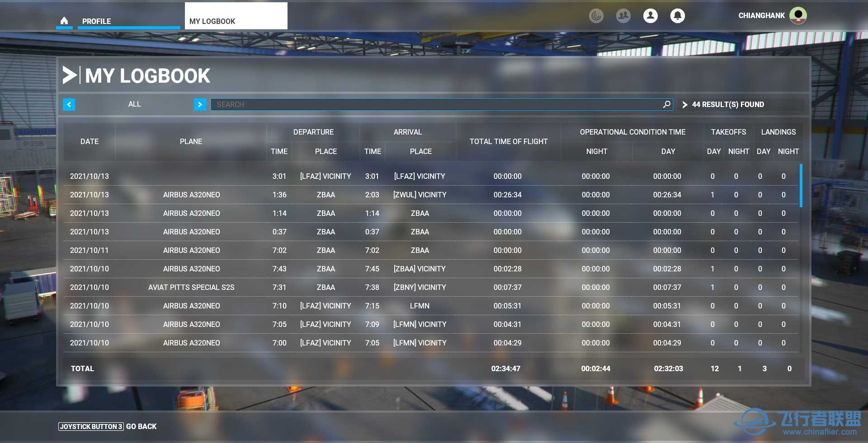Focus the logbook SEARCH field
The height and width of the screenshot is (443, 868).
point(442,104)
